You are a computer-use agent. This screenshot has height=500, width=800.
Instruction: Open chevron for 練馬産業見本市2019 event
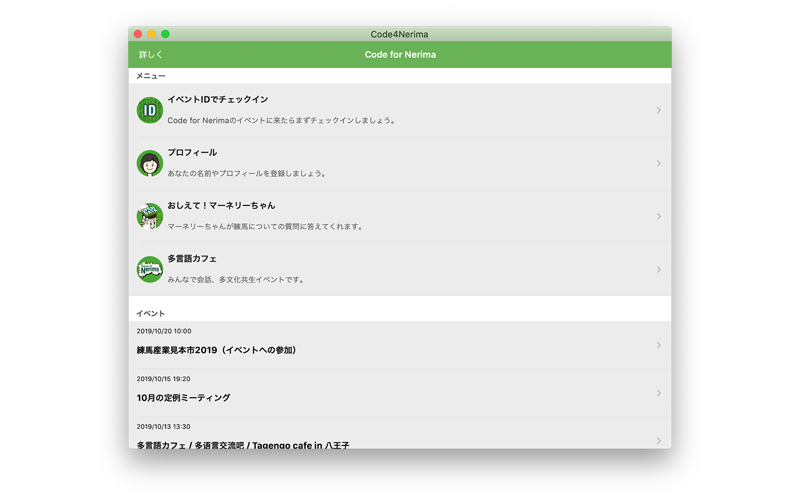659,345
